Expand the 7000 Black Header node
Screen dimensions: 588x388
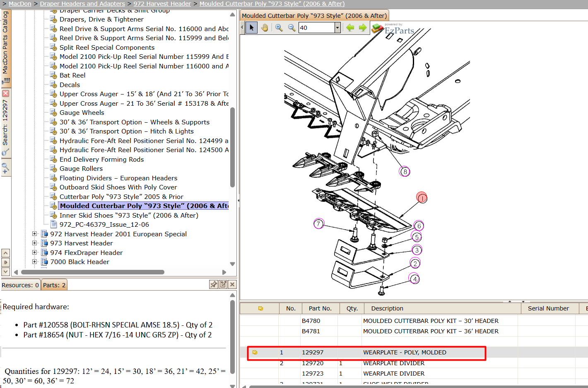(35, 262)
